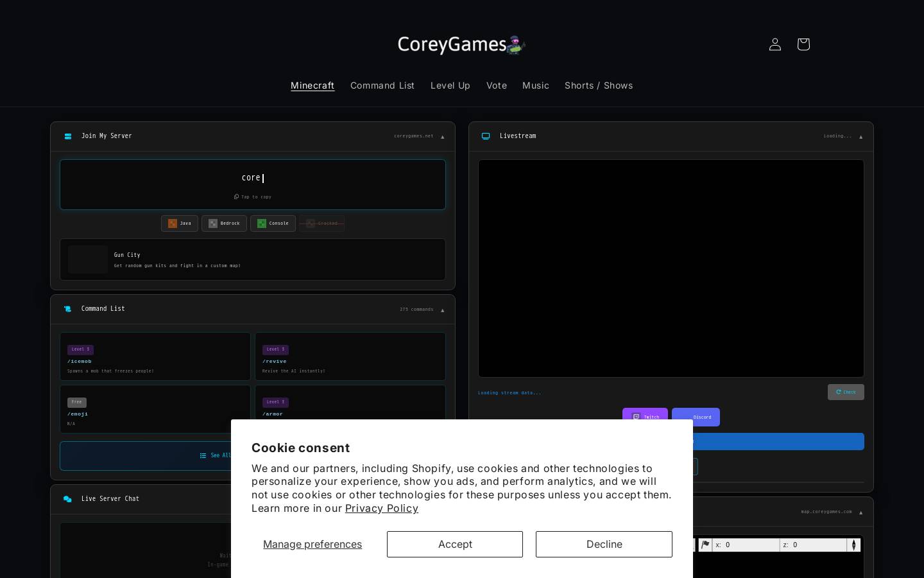The image size is (924, 578).
Task: Select the Bedrock platform button
Action: [x=224, y=223]
